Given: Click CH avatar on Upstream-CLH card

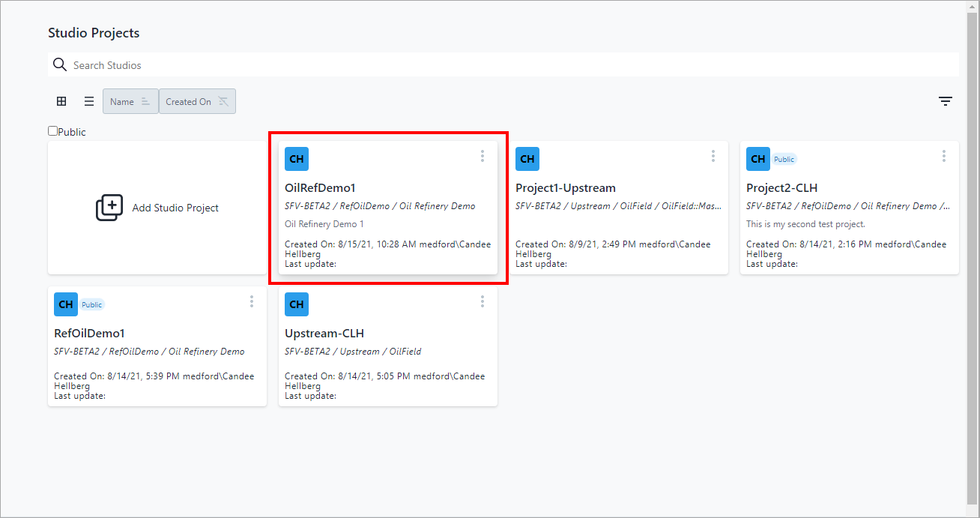Looking at the screenshot, I should coord(297,304).
